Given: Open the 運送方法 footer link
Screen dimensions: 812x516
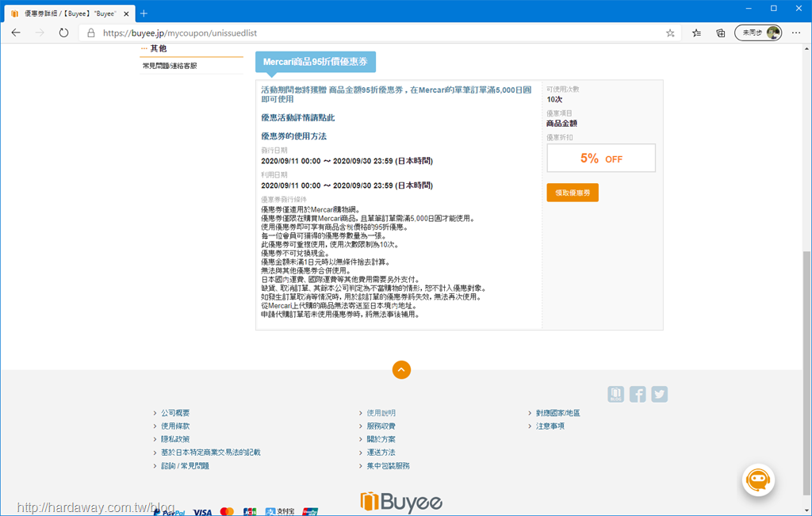Looking at the screenshot, I should (x=381, y=453).
